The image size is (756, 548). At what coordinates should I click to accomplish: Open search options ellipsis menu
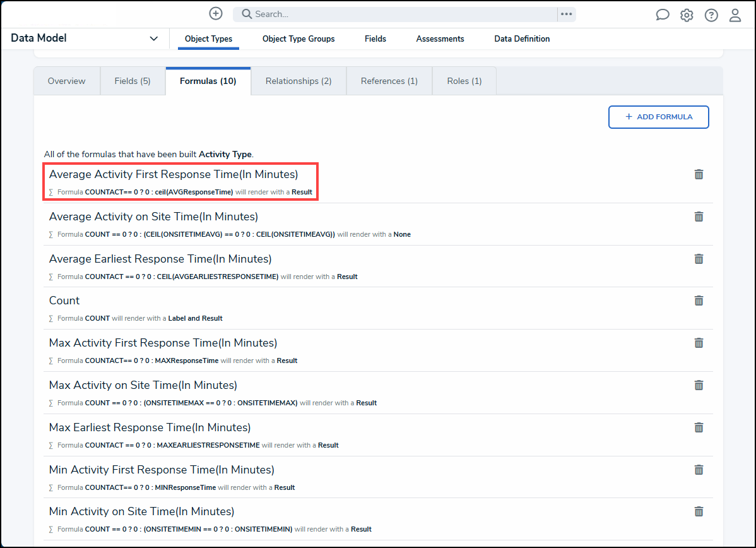point(566,14)
